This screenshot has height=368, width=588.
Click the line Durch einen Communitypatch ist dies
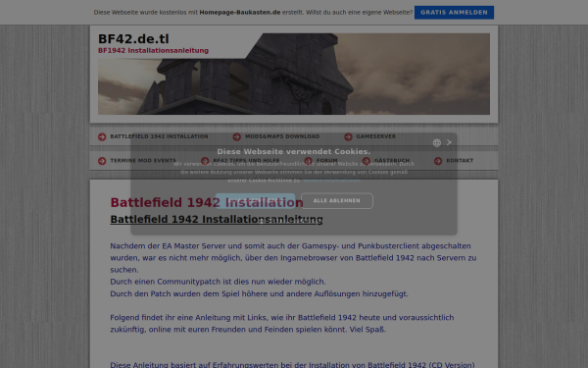pos(218,282)
